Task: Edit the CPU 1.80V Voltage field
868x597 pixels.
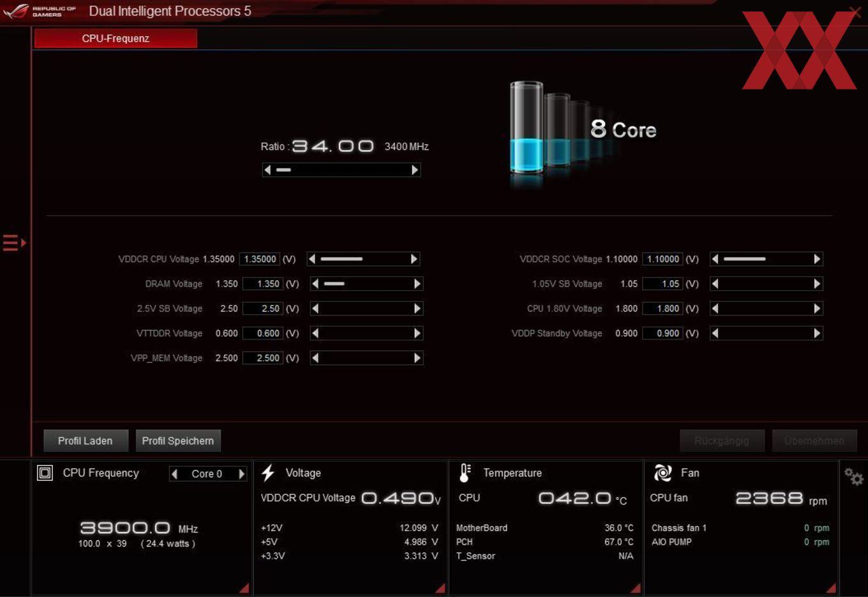Action: (x=662, y=308)
